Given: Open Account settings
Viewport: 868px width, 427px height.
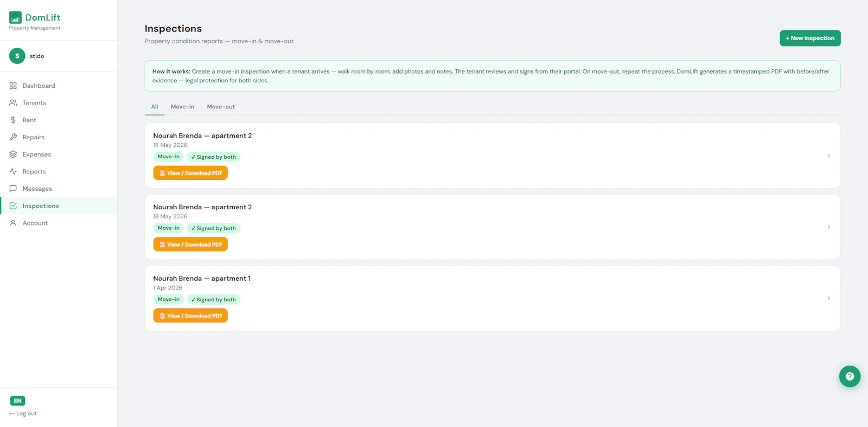Looking at the screenshot, I should pyautogui.click(x=59, y=223).
